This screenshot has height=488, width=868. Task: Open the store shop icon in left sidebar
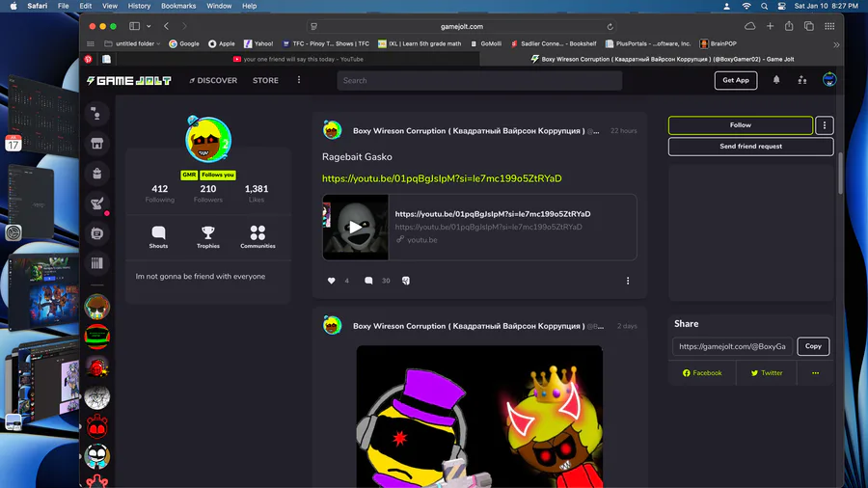pyautogui.click(x=96, y=144)
